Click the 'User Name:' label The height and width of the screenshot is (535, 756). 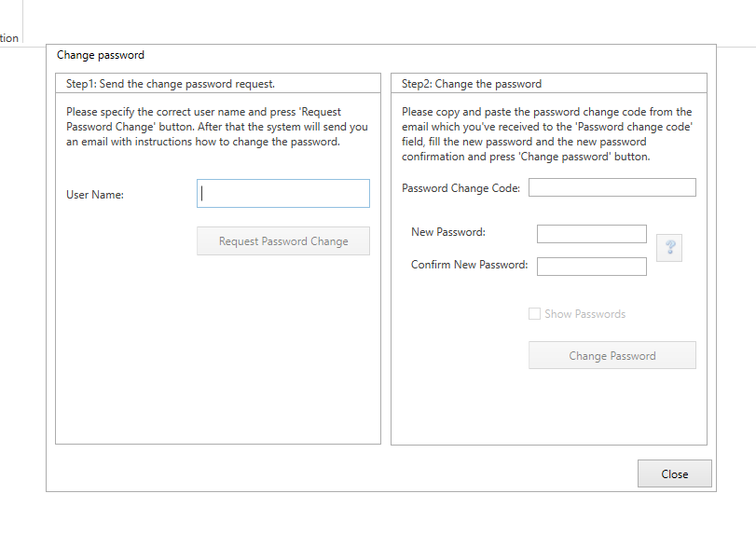(x=95, y=195)
